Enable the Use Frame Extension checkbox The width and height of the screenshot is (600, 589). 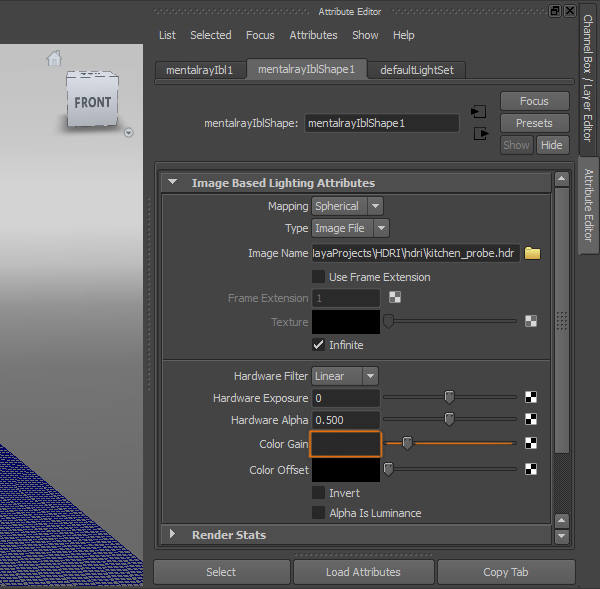(x=319, y=277)
